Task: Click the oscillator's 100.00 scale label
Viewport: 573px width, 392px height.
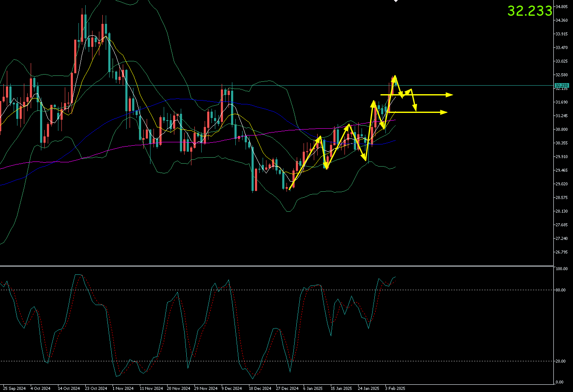Action: coord(561,269)
